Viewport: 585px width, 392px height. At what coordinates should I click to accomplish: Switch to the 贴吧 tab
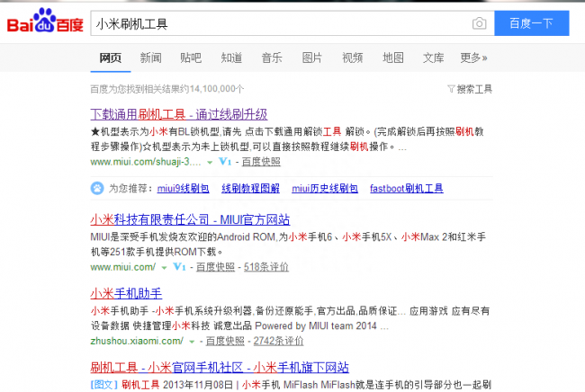coord(191,58)
